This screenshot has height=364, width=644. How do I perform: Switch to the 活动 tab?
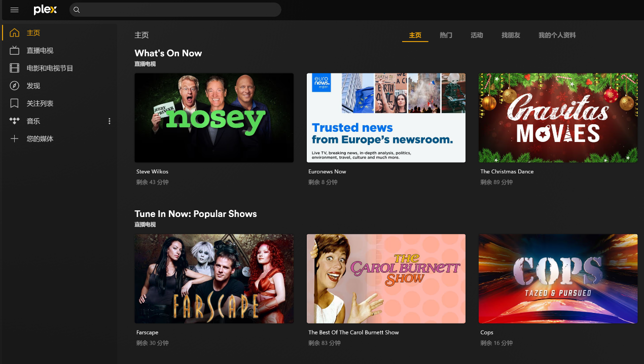tap(477, 35)
